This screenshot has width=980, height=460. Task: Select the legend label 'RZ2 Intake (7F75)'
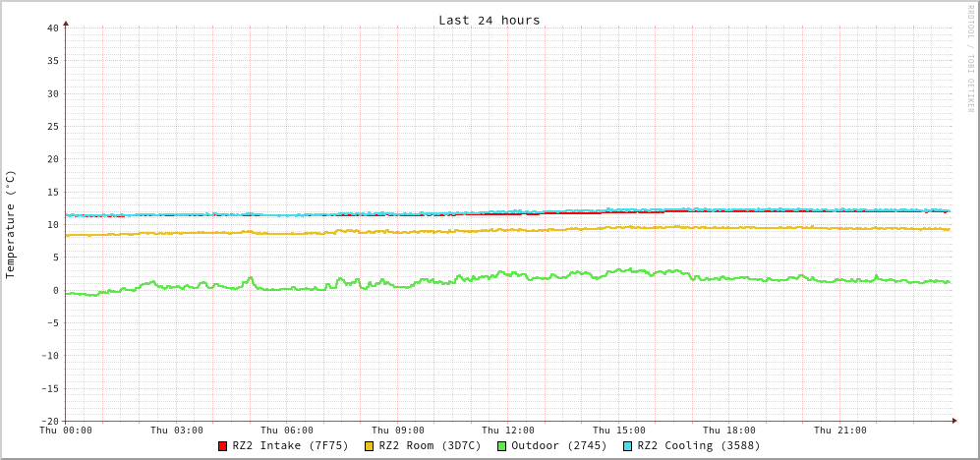[290, 446]
